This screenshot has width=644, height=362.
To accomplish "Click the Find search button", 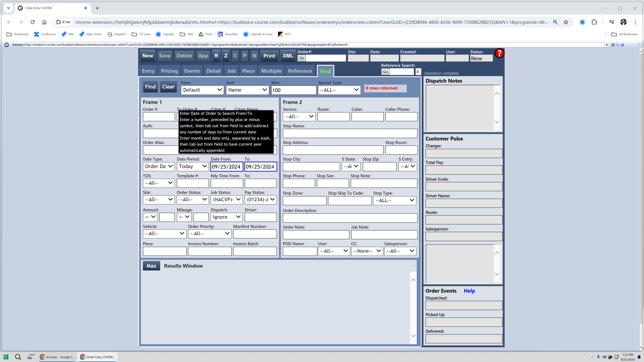I will [150, 87].
